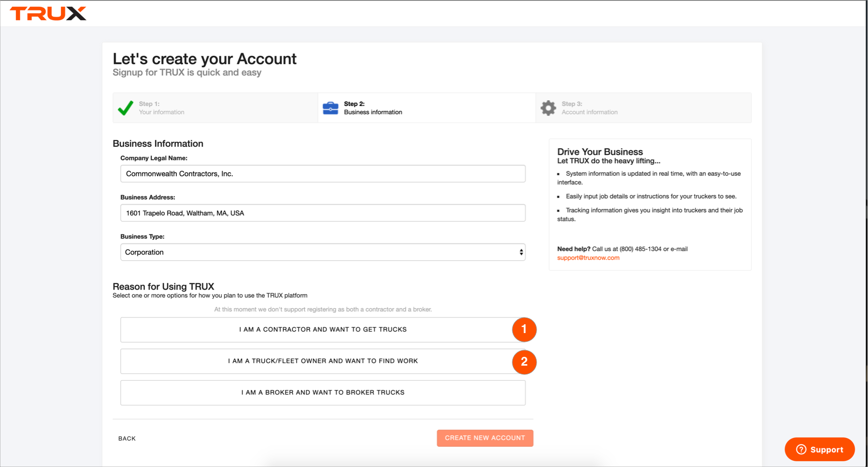
Task: Open Step 3: Account information
Action: coord(643,108)
